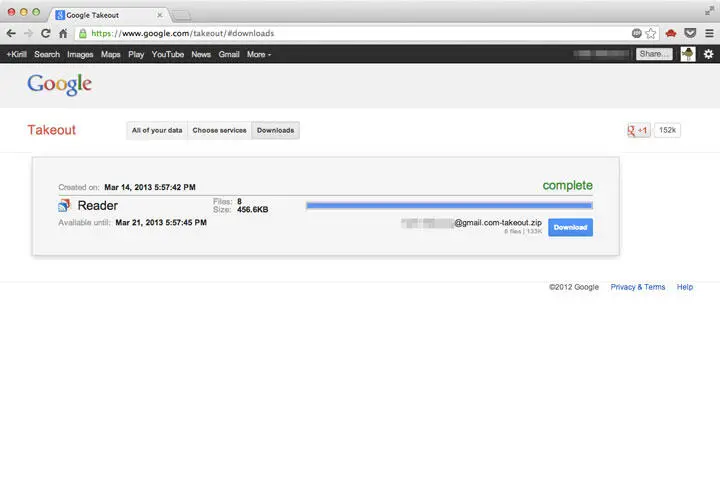Viewport: 720px width, 502px height.
Task: Click the blue archive progress bar
Action: (449, 205)
